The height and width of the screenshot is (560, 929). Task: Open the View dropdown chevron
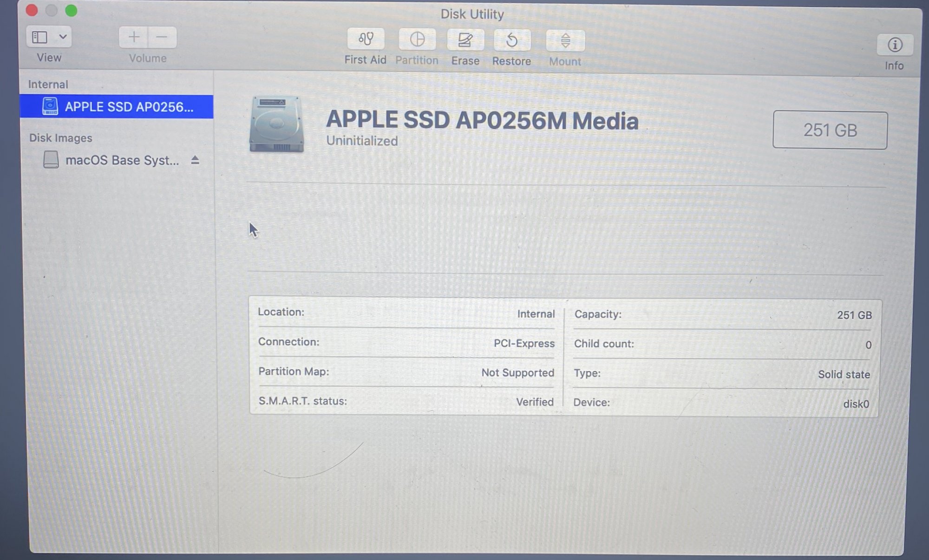click(x=63, y=37)
